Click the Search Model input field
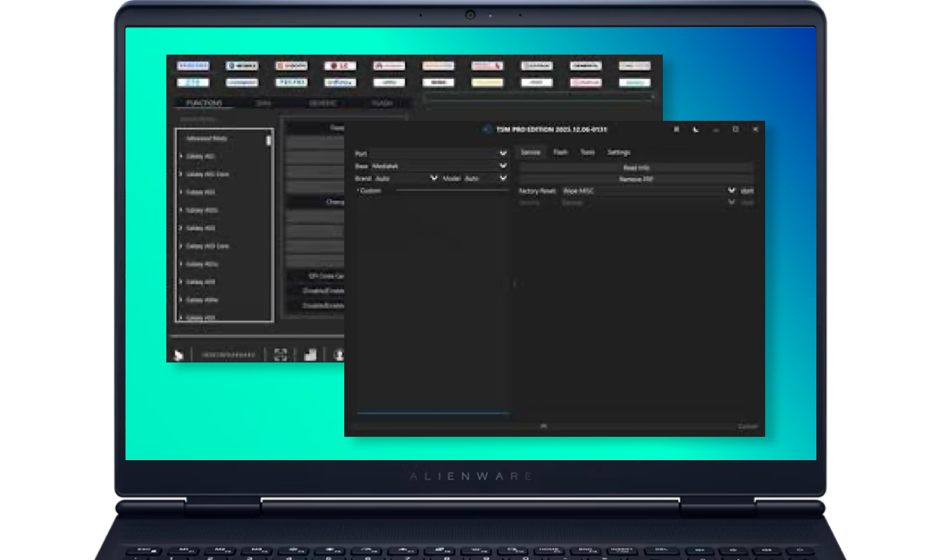Viewport: 942px width, 560px height. click(224, 119)
